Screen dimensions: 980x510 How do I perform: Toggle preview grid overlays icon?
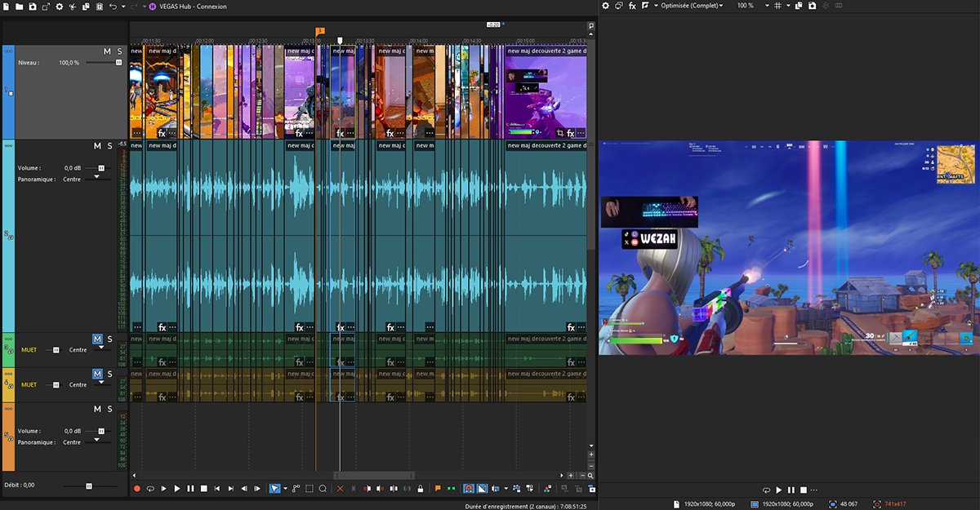tap(777, 6)
